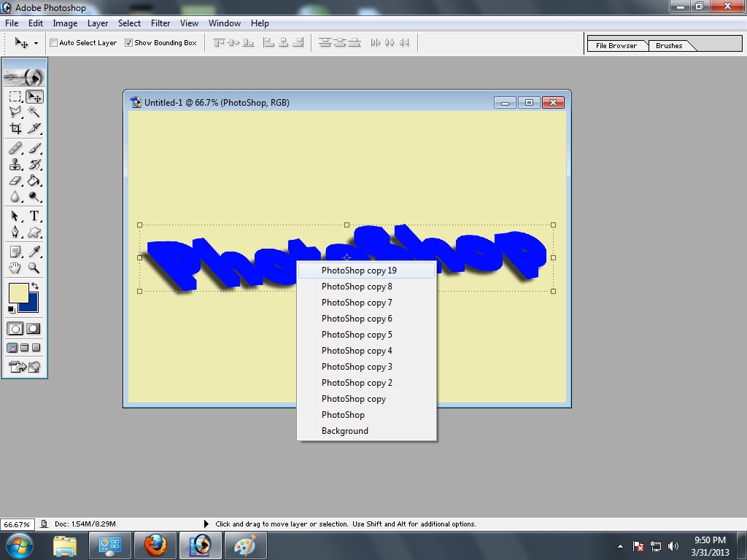Open status bar info options arrow

coord(206,524)
